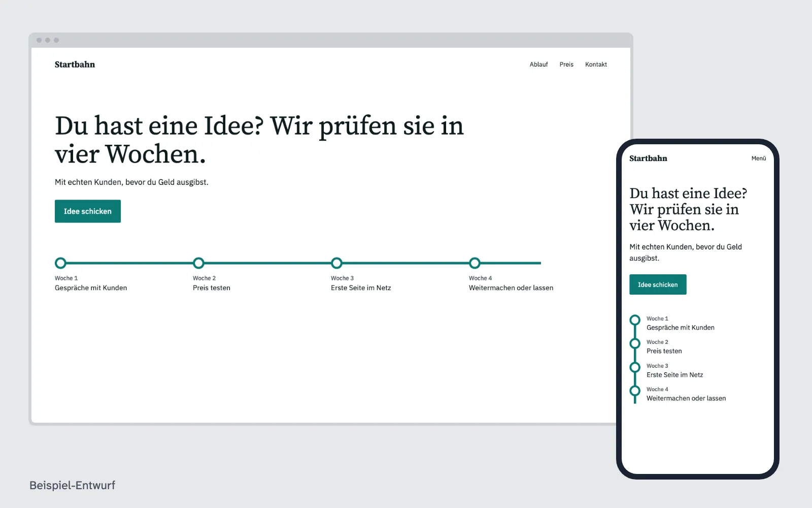Click the 'Beispiel-Entwurf' caption

[x=73, y=485]
